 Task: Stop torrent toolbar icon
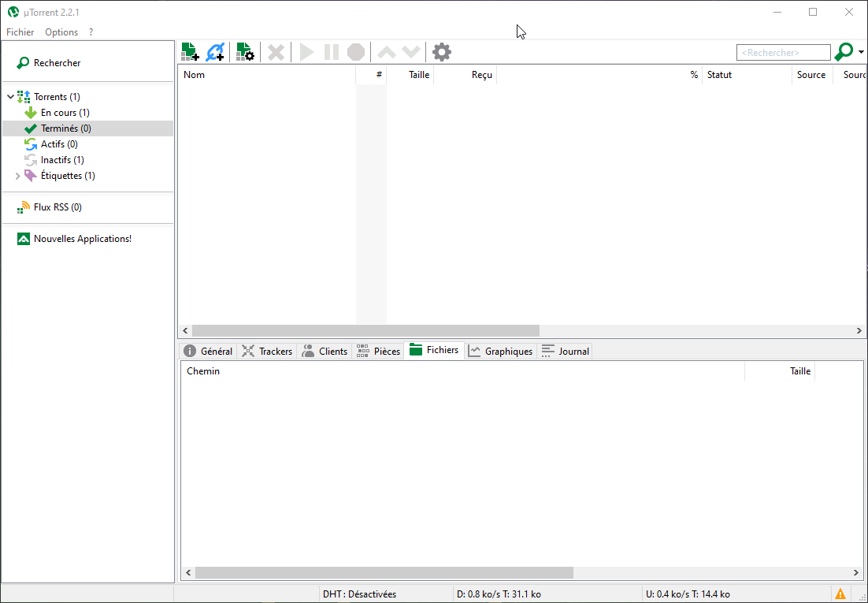(356, 52)
